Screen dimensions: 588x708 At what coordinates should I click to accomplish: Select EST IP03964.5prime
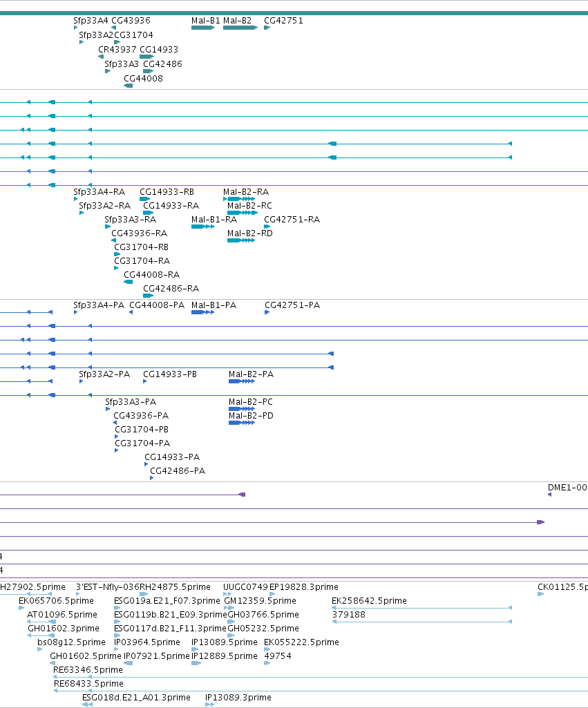[x=147, y=642]
